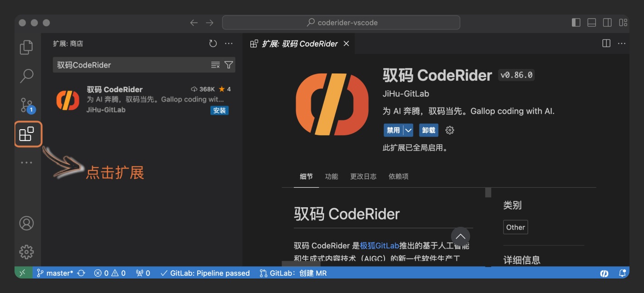The image size is (644, 293).
Task: Open extension settings gear next to 卸载
Action: coord(449,130)
